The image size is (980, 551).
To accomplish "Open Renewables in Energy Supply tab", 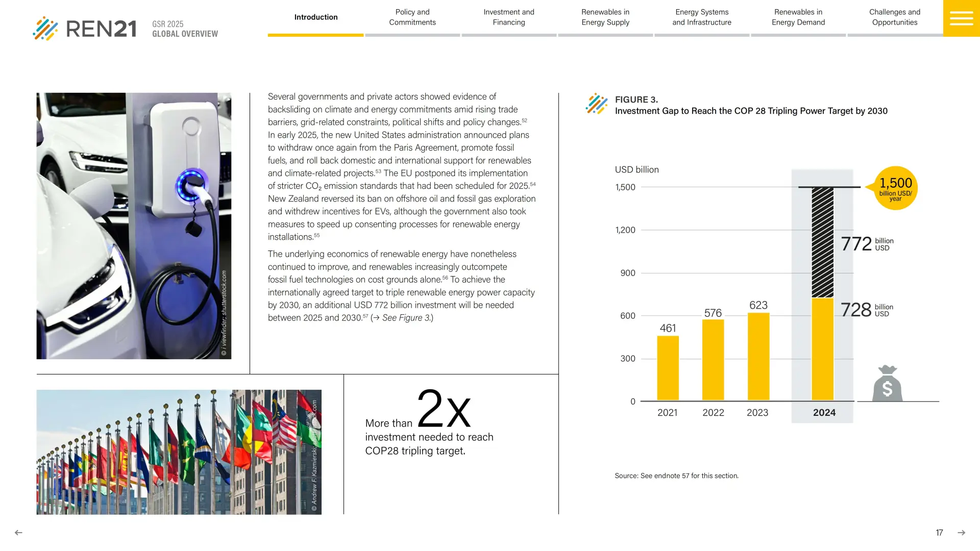I will (605, 17).
